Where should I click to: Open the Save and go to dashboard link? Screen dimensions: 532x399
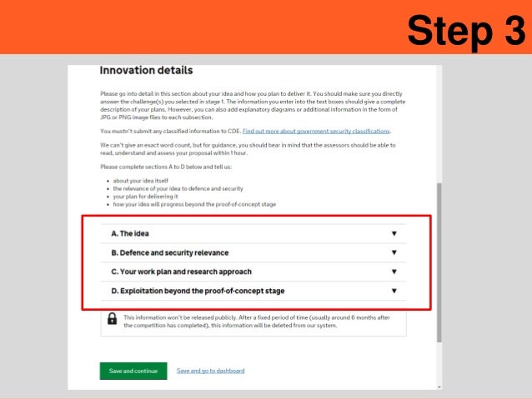coord(210,371)
